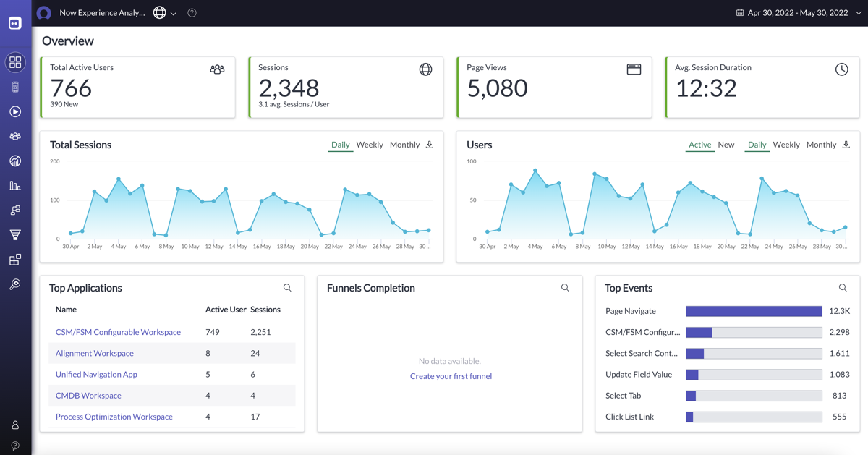Switch Total Sessions chart to Weekly
This screenshot has width=868, height=455.
coord(370,145)
